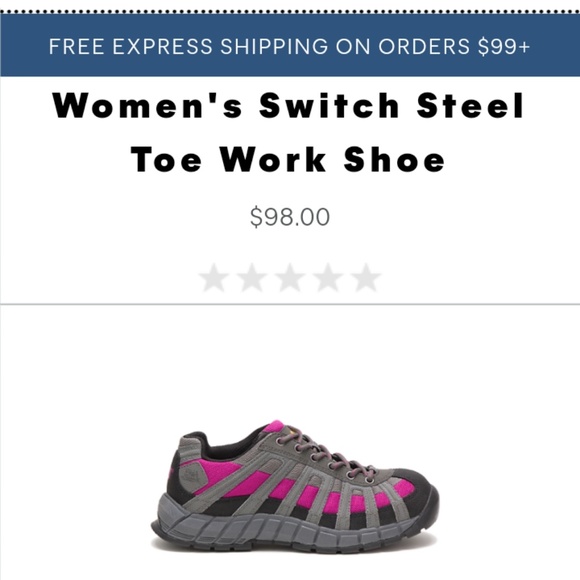Open the Women's Switch Steel title
The image size is (580, 580).
289,105
